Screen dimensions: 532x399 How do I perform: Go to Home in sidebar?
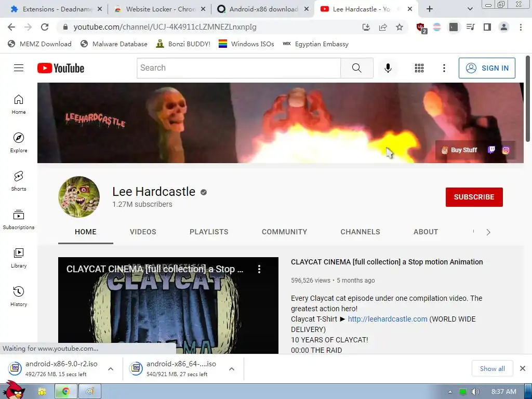coord(19,104)
